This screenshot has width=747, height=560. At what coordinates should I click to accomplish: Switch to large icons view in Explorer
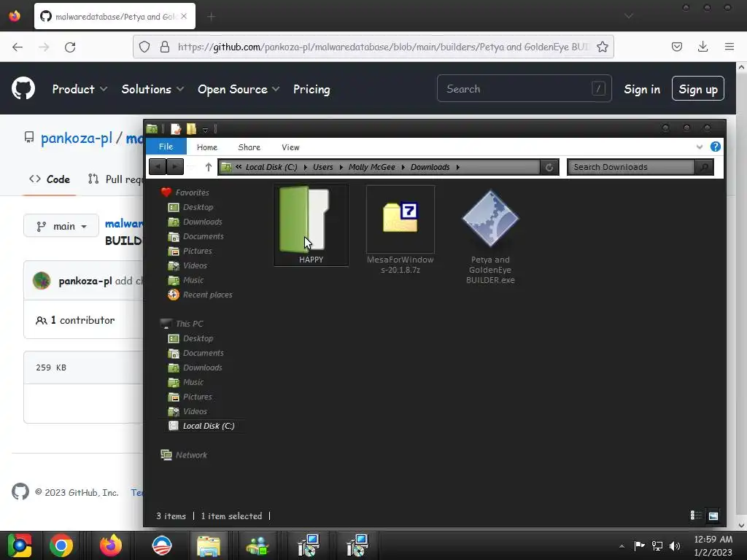tap(713, 516)
